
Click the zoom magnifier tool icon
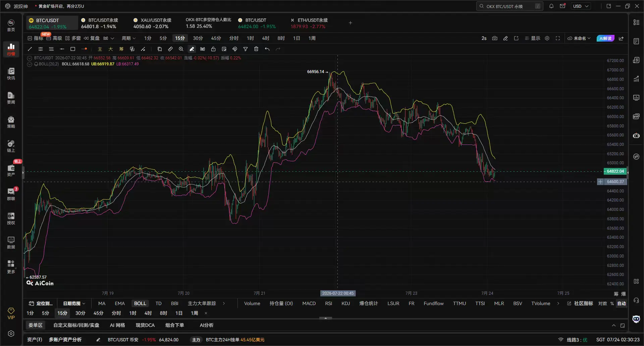point(181,49)
